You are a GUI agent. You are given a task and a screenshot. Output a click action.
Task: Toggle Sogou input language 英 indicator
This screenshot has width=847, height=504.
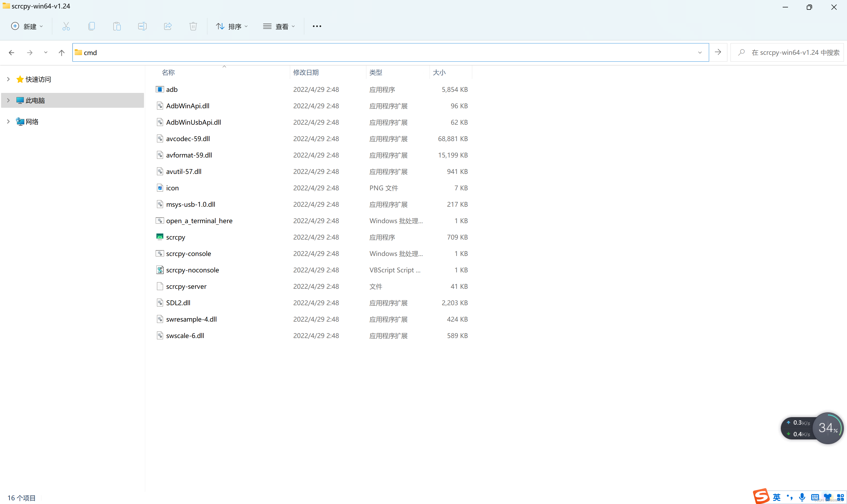point(776,497)
